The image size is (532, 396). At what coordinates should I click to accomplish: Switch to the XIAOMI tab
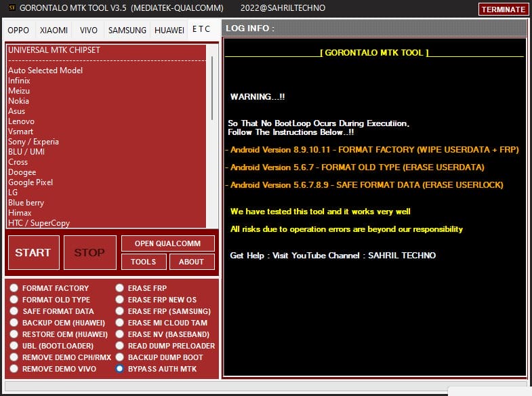[54, 31]
